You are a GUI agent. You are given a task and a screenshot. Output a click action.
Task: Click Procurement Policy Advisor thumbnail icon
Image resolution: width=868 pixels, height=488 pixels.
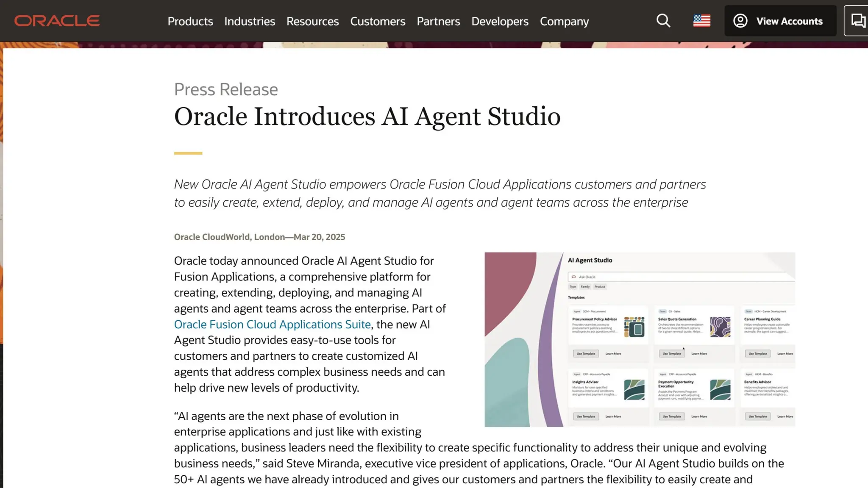pos(634,327)
